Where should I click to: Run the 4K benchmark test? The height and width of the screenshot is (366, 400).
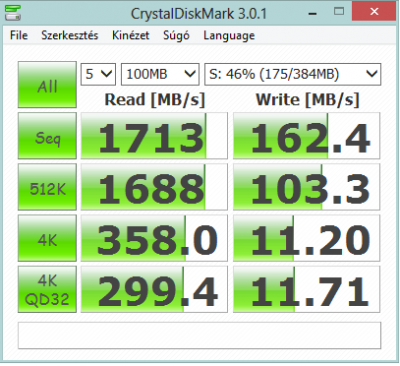pyautogui.click(x=47, y=238)
